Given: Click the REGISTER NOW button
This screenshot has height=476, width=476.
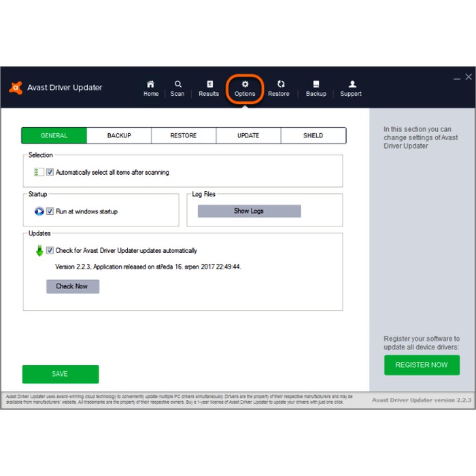Looking at the screenshot, I should coord(422,365).
